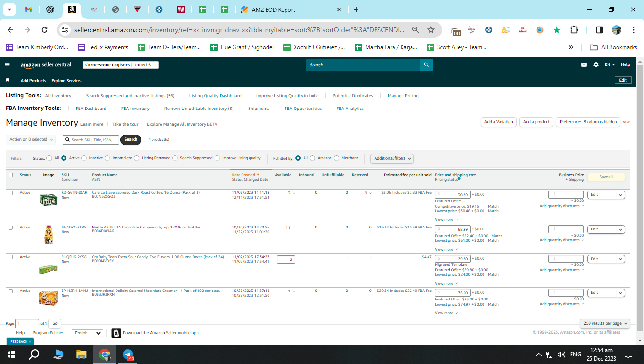Image resolution: width=644 pixels, height=364 pixels.
Task: Open the International Delight creamer product image
Action: pos(48,298)
